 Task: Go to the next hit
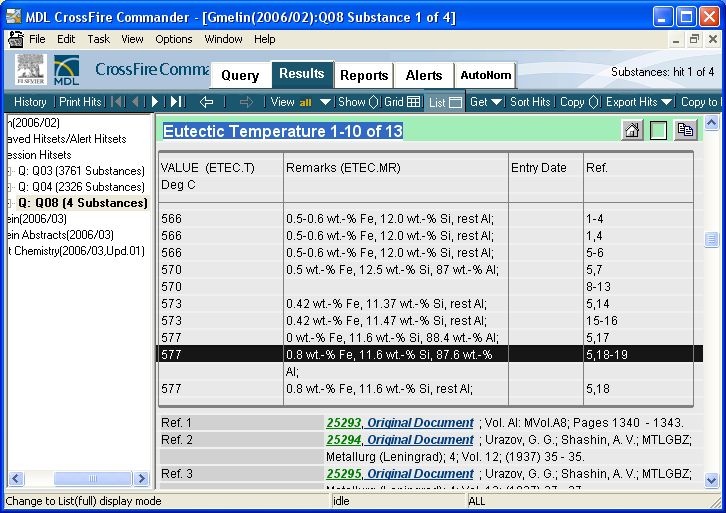pos(155,102)
